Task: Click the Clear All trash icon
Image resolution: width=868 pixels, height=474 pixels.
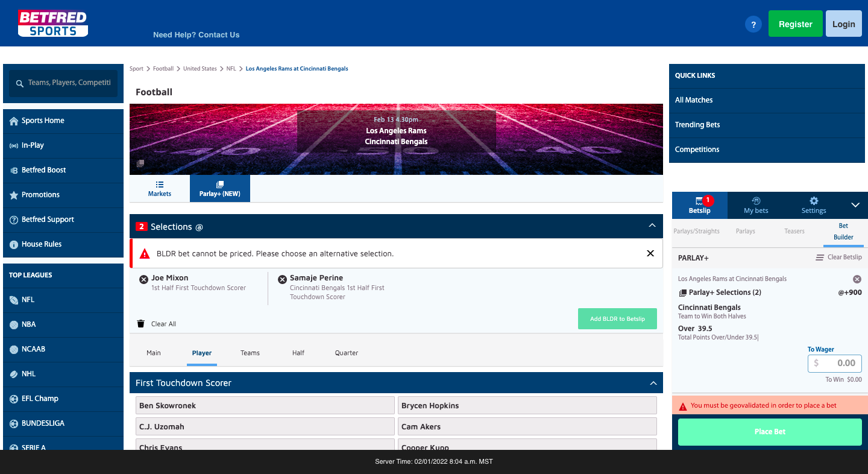Action: (140, 323)
